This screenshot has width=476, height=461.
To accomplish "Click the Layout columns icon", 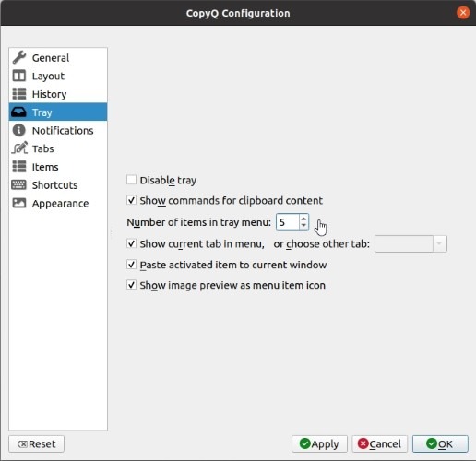I will click(19, 76).
